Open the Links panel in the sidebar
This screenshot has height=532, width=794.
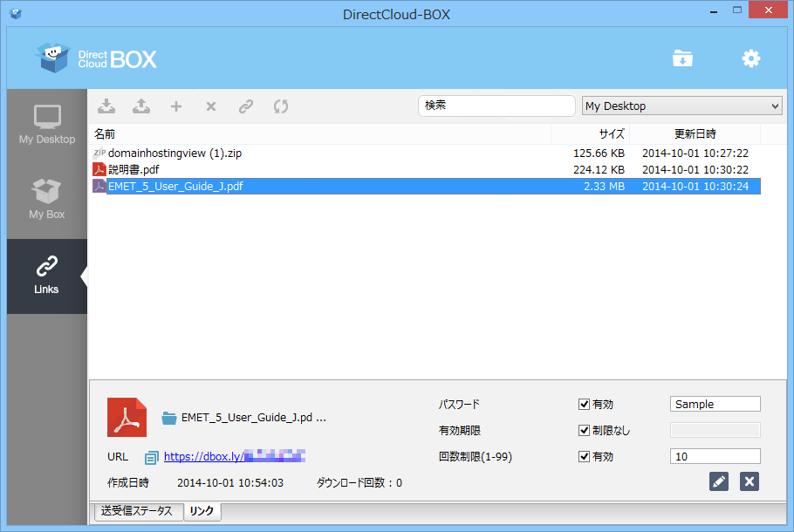click(45, 273)
